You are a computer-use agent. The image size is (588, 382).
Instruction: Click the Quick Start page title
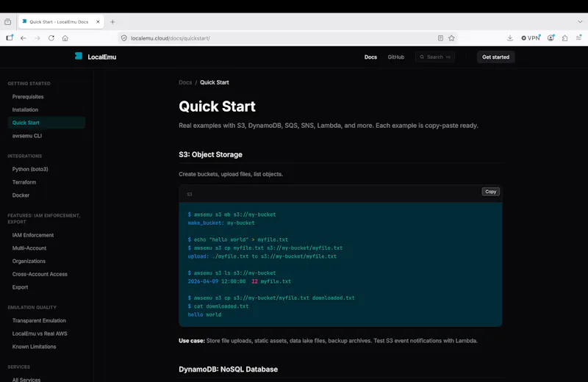click(x=217, y=107)
